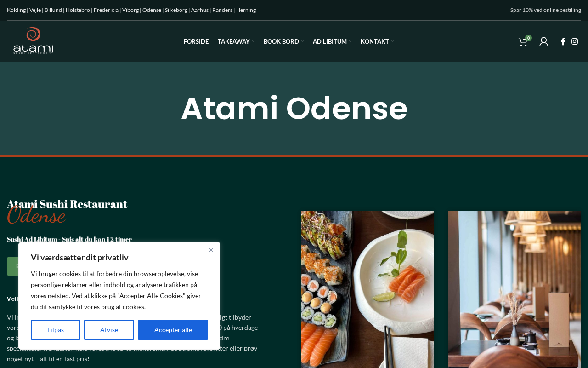Select the Billund location link

(x=53, y=10)
